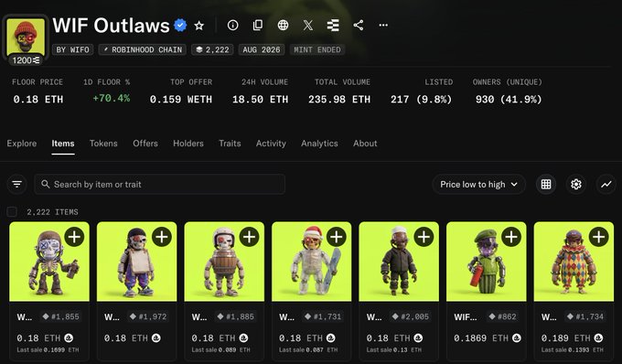This screenshot has width=622, height=364.
Task: Open the Traits tab
Action: (230, 144)
